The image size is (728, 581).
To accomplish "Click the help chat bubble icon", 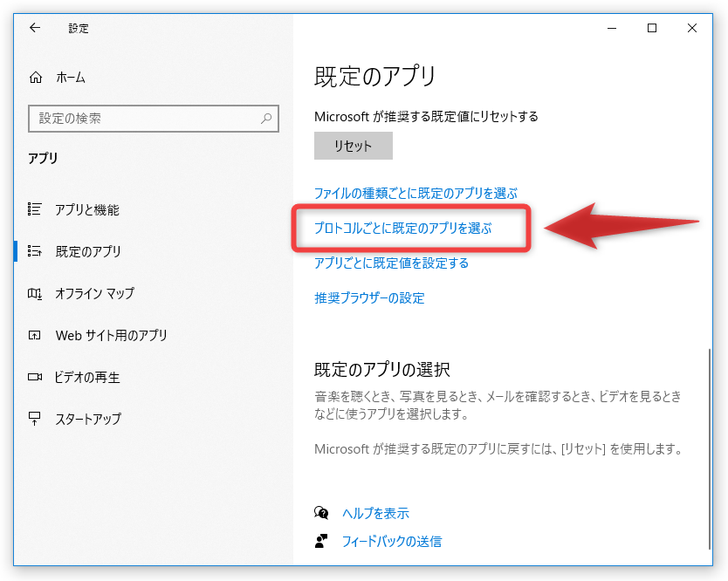I will click(x=321, y=513).
